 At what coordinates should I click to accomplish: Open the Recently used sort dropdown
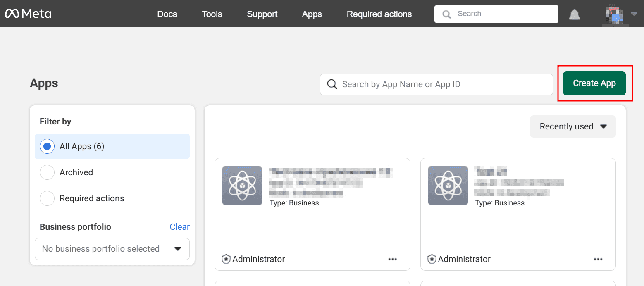point(573,126)
